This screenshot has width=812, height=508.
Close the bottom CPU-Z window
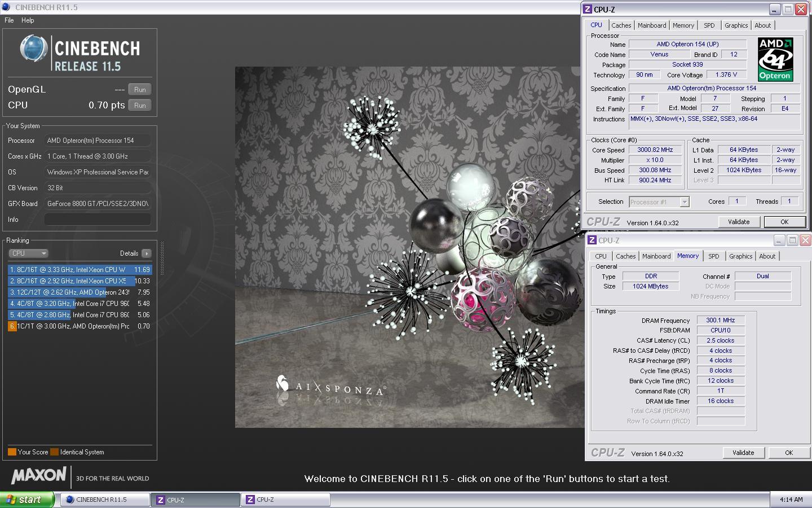pos(805,240)
